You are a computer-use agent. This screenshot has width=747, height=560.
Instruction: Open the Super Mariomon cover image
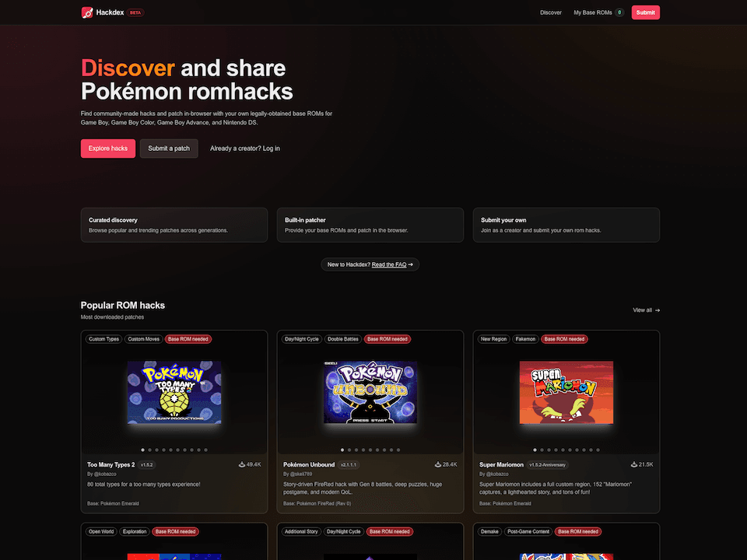point(566,392)
